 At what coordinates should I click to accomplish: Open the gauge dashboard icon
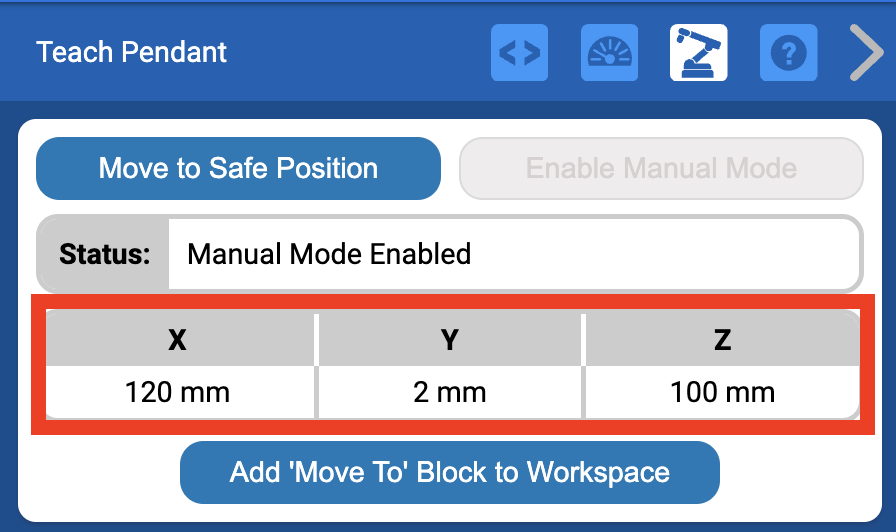(609, 53)
